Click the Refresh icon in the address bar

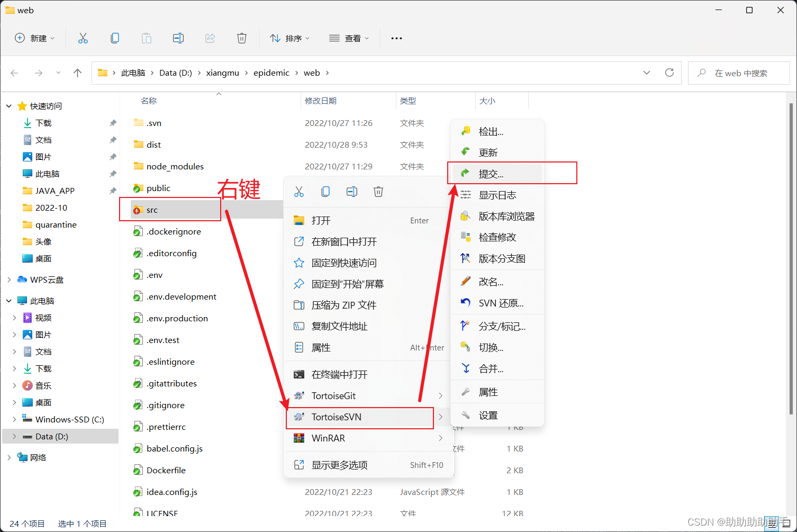(669, 73)
